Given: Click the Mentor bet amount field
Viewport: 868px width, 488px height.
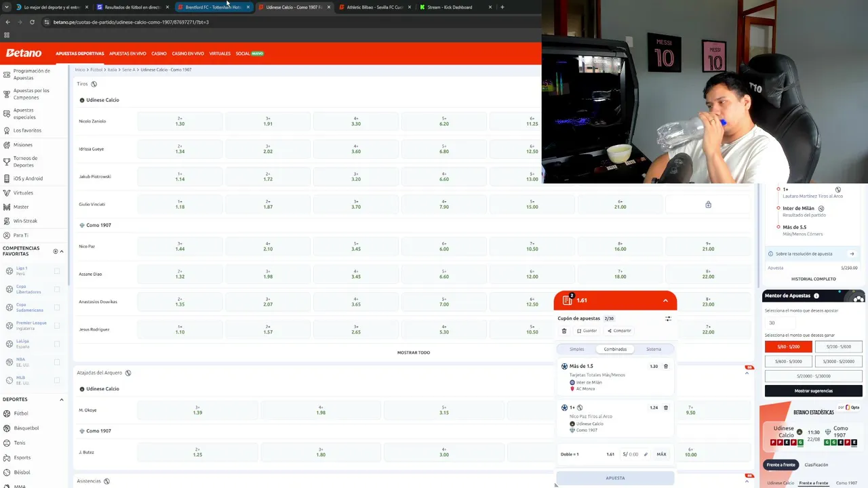Looking at the screenshot, I should click(x=781, y=323).
